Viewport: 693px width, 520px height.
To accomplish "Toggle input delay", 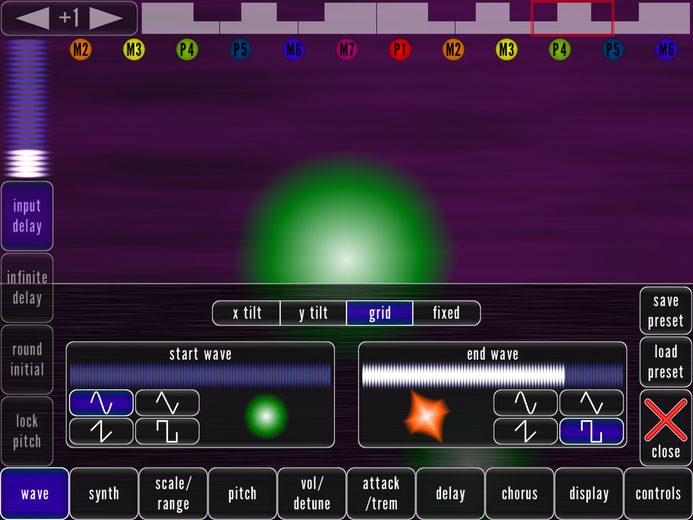I will (x=27, y=216).
